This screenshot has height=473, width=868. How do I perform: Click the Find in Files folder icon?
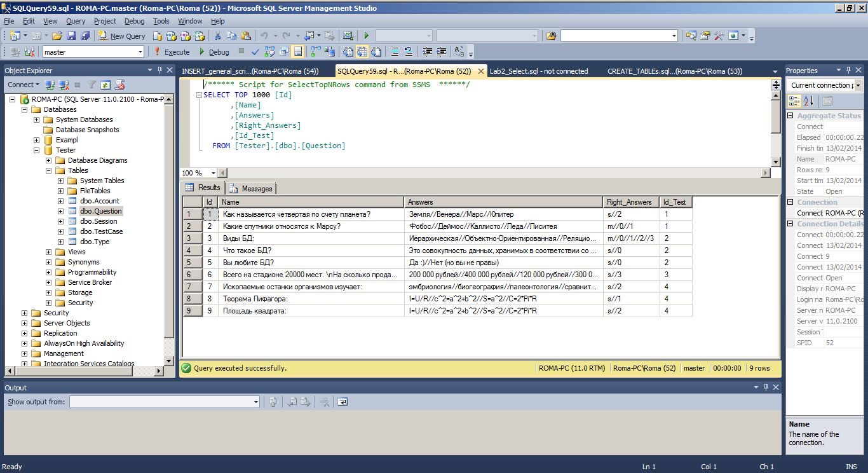click(551, 36)
